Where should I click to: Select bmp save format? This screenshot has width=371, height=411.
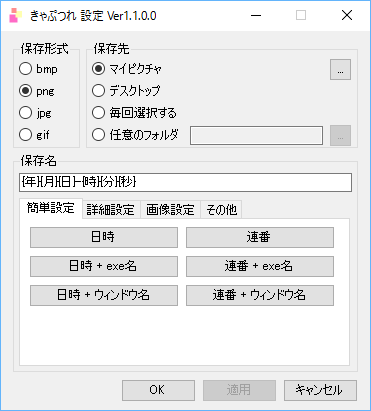38,69
